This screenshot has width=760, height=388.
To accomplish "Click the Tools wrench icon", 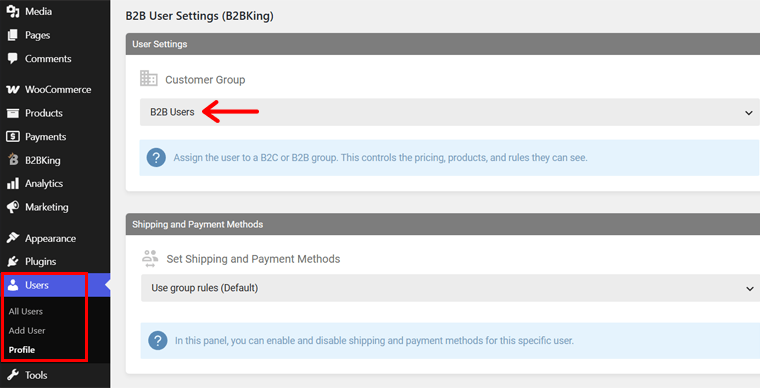I will coord(13,375).
